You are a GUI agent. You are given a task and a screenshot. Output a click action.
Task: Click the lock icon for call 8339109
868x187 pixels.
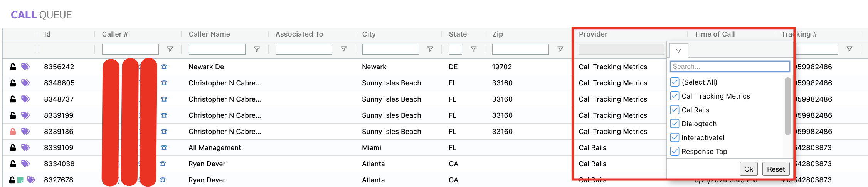(x=13, y=148)
